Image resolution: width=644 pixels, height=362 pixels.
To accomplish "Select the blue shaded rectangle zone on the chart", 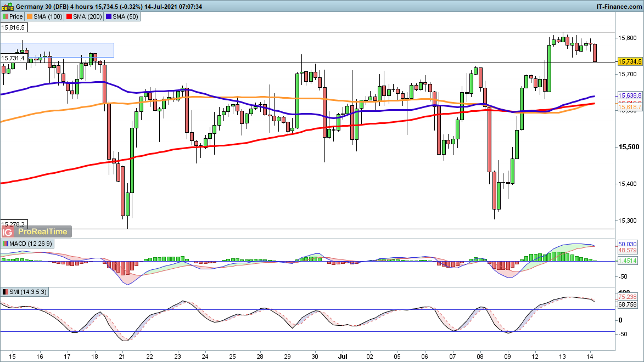I will 57,50.
